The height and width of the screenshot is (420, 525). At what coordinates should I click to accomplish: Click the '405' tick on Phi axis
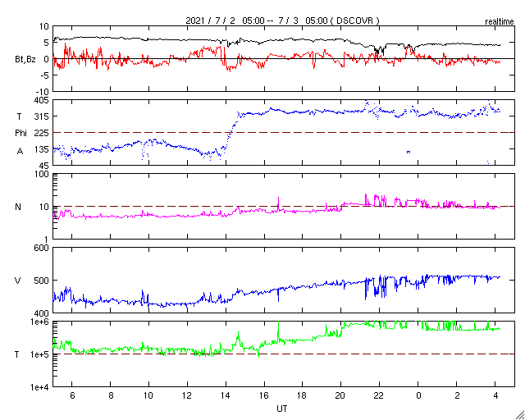pos(41,100)
